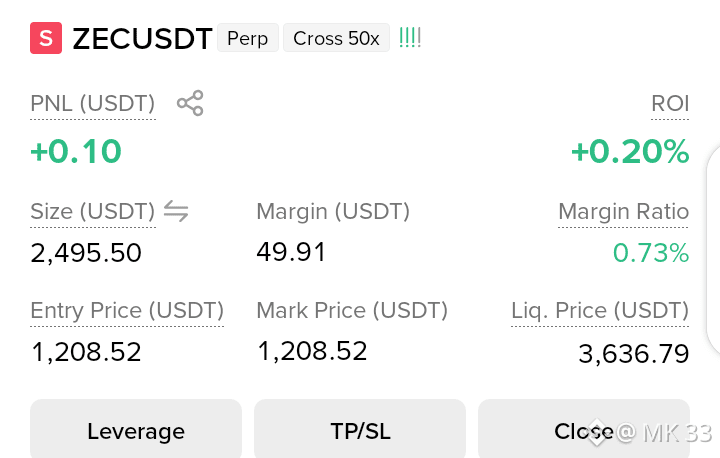Close the ZECUSDT position
Image resolution: width=720 pixels, height=458 pixels.
point(584,429)
